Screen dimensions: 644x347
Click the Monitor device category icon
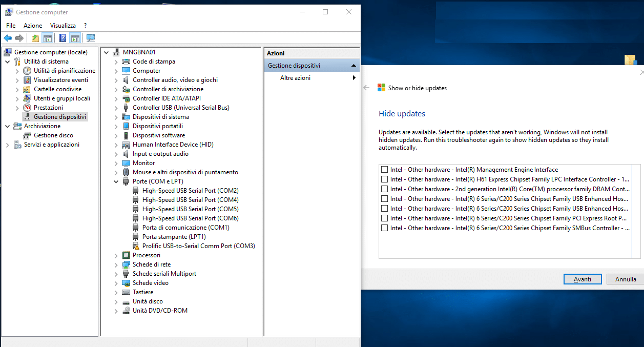[x=126, y=163]
